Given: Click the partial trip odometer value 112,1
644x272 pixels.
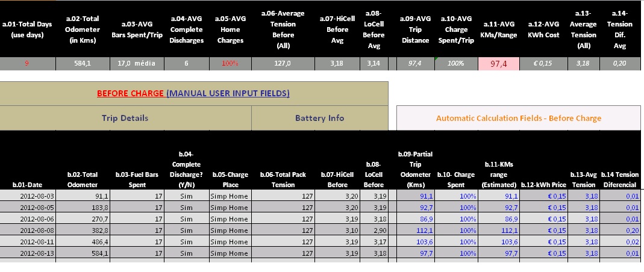Looking at the screenshot, I should coord(415,230).
